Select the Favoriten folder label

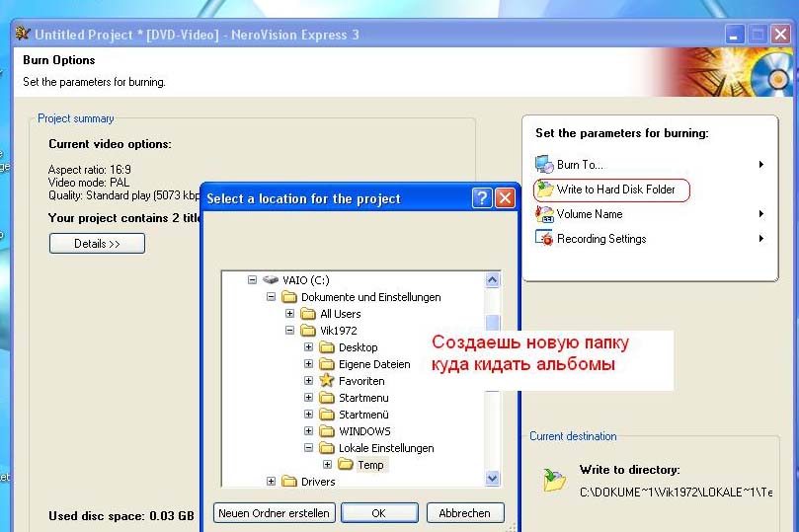pyautogui.click(x=361, y=381)
